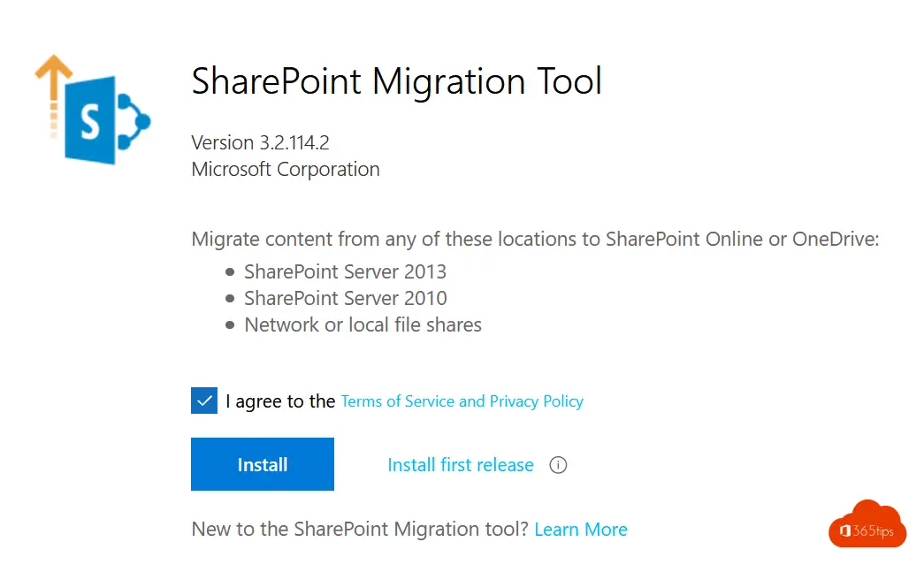Click the SharePoint Server 2010 list item
Image resolution: width=924 pixels, height=580 pixels.
tap(346, 298)
